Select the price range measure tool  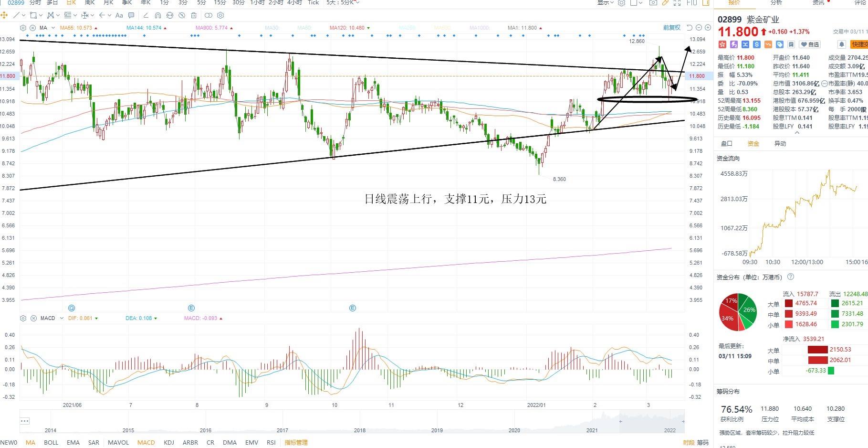point(85,15)
